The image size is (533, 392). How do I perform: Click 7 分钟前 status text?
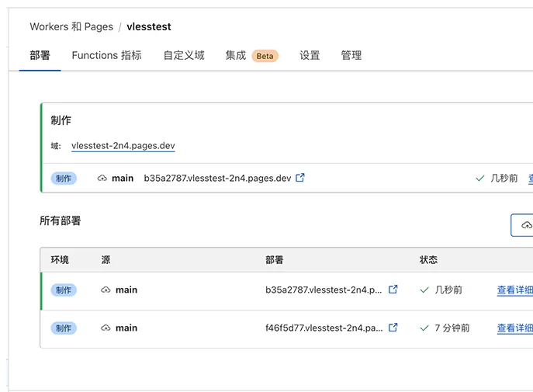(x=452, y=328)
